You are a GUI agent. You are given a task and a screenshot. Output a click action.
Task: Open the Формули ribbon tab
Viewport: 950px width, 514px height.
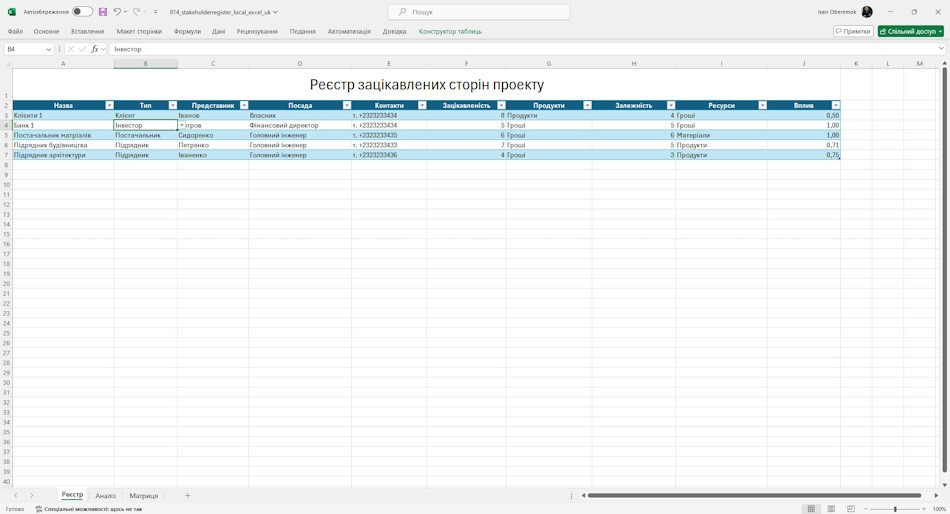tap(187, 32)
